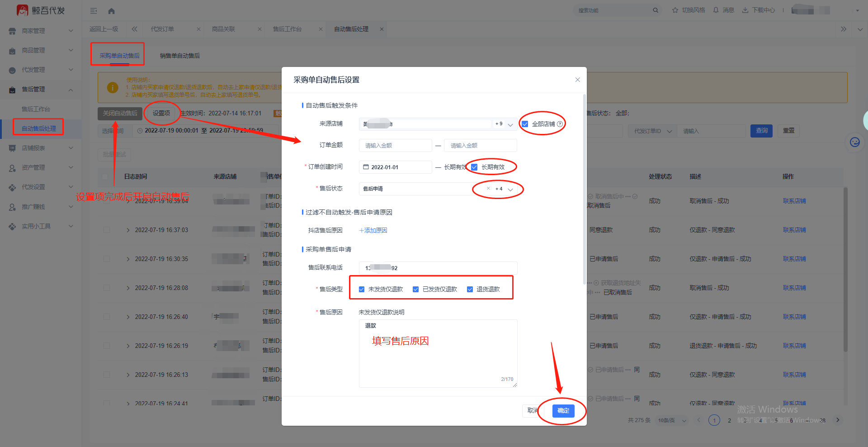Click the customer service smiley icon
The width and height of the screenshot is (868, 447).
point(855,142)
